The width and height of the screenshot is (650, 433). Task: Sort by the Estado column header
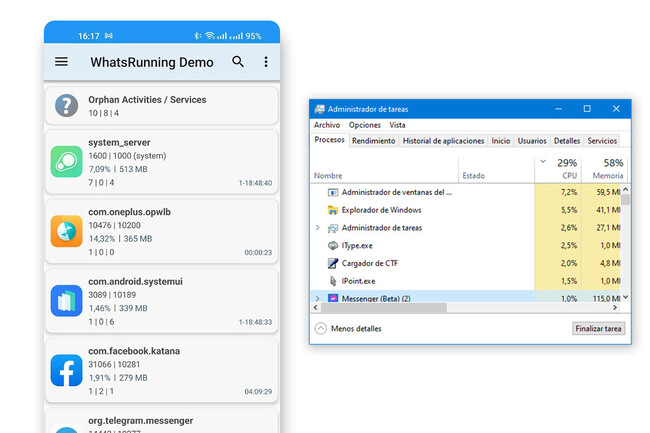[473, 176]
